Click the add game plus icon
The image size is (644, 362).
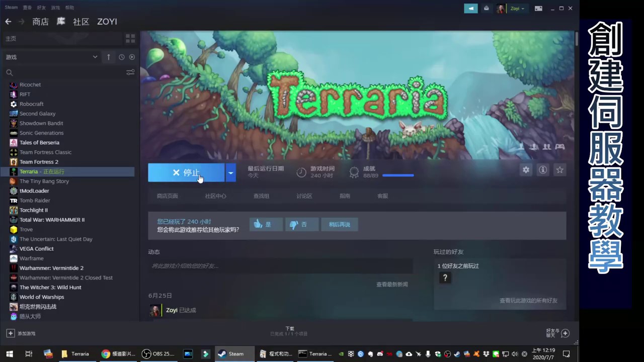[10, 333]
